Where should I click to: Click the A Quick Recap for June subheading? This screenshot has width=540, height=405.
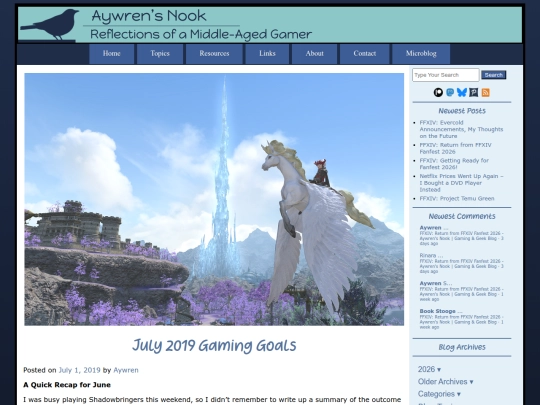tap(67, 385)
